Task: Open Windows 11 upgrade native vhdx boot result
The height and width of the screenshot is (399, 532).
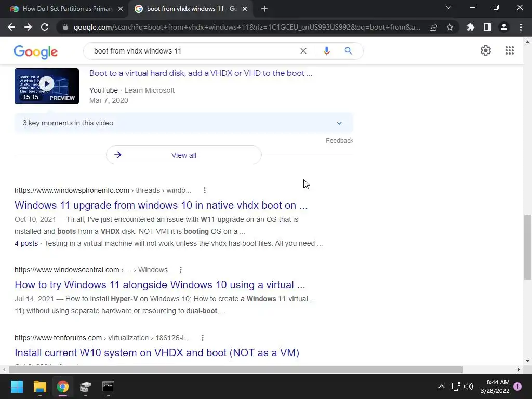Action: [161, 205]
